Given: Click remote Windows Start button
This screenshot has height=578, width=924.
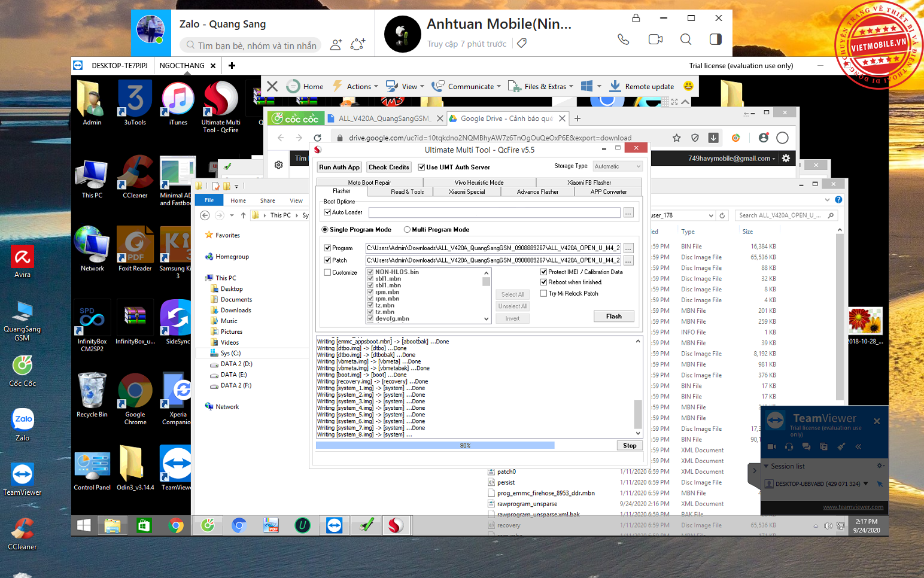Looking at the screenshot, I should (84, 525).
